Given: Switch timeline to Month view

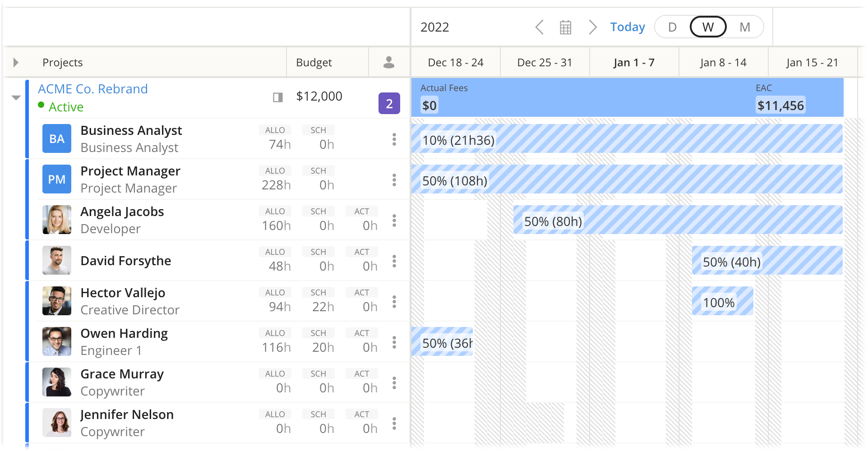Looking at the screenshot, I should click(744, 27).
